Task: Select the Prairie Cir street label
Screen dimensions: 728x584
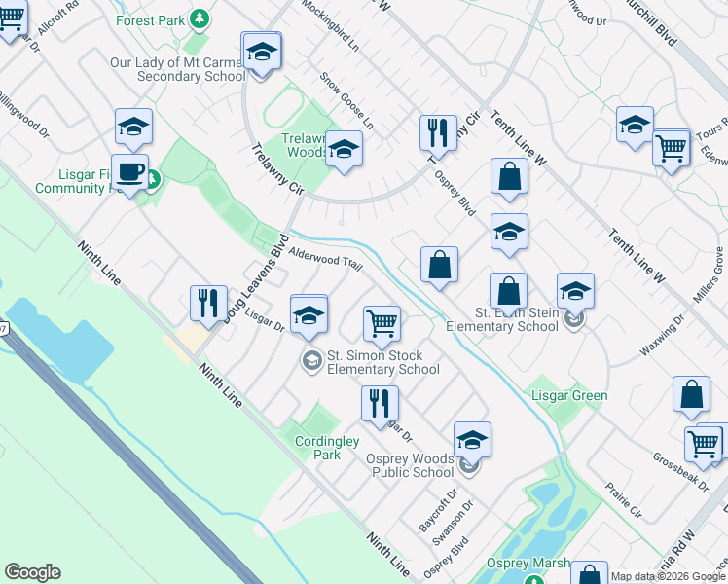Action: tap(624, 500)
